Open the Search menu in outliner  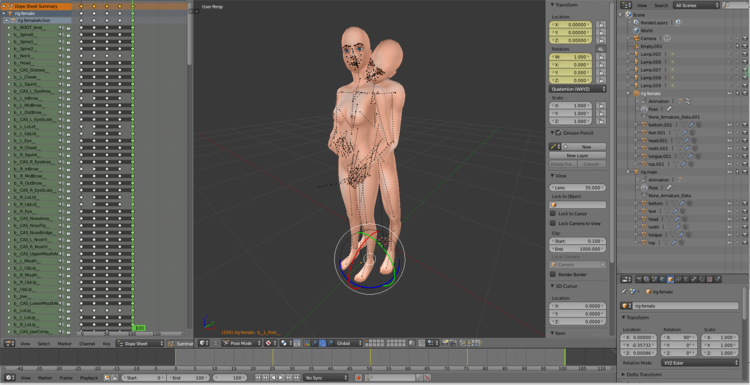coord(661,5)
